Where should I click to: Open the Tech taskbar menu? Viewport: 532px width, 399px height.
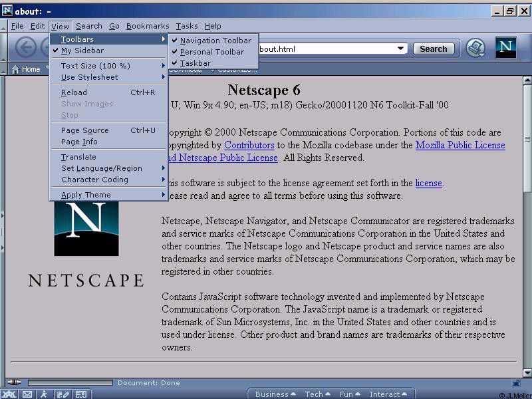tap(318, 394)
